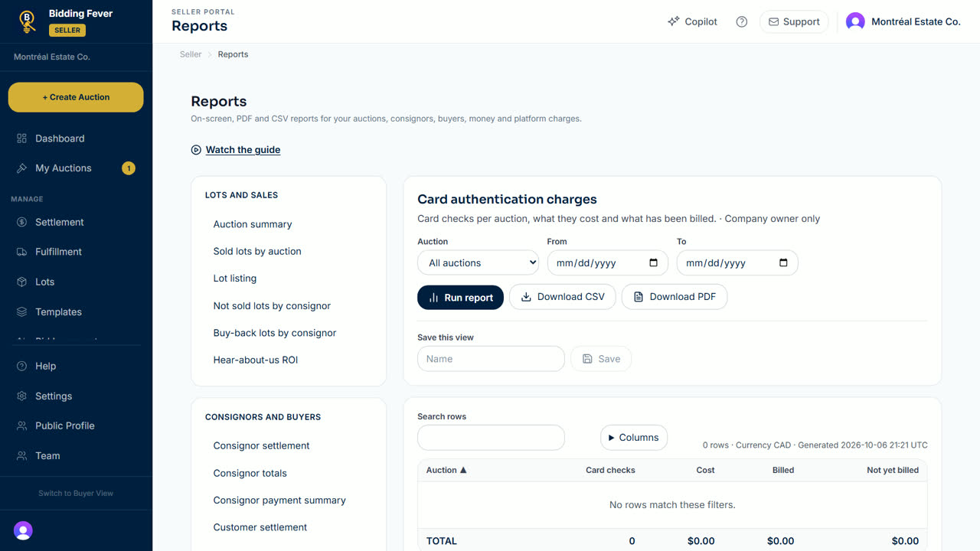
Task: Download the report as PDF
Action: (675, 297)
